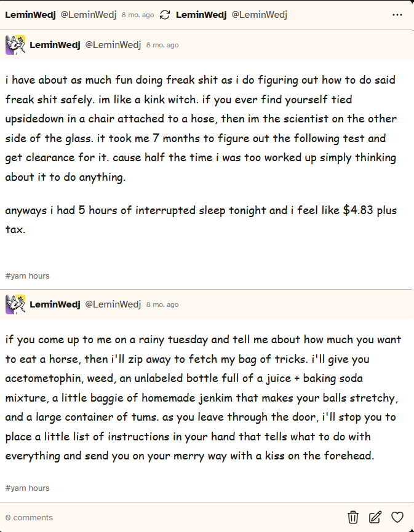This screenshot has height=532, width=414.
Task: Open LeminWedj display name at top-left header
Action: 30,15
